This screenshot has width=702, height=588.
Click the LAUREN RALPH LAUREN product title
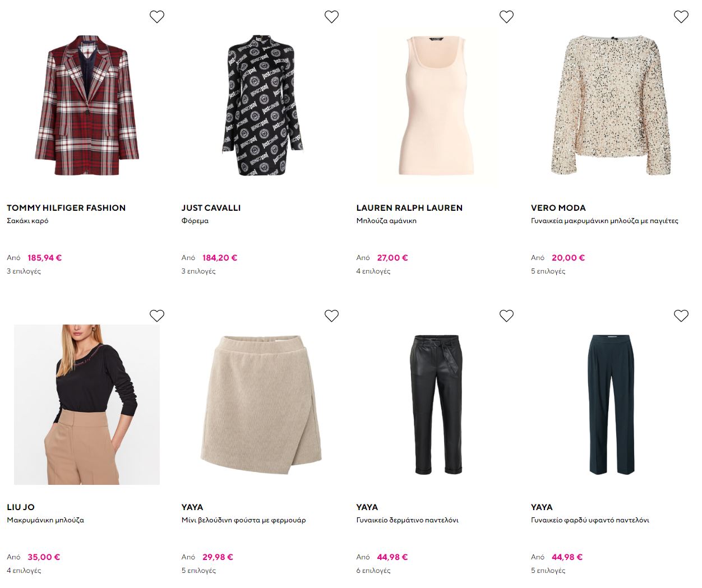tap(409, 208)
